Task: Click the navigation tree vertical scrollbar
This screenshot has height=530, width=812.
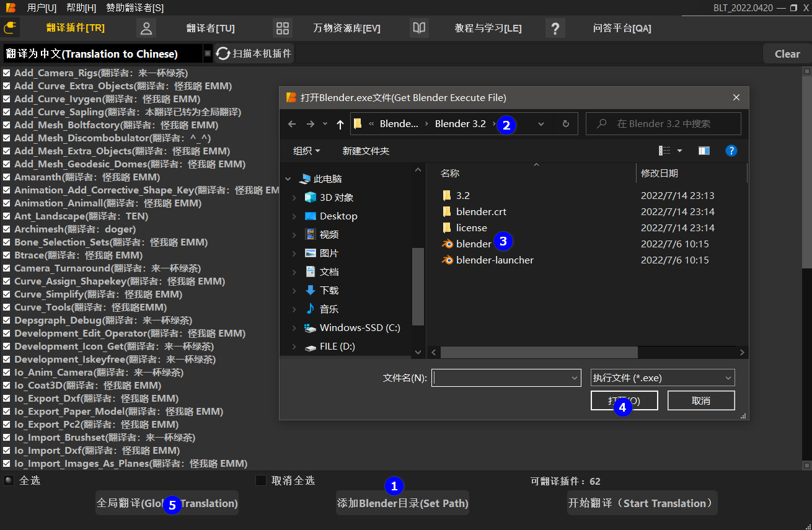Action: coord(418,286)
